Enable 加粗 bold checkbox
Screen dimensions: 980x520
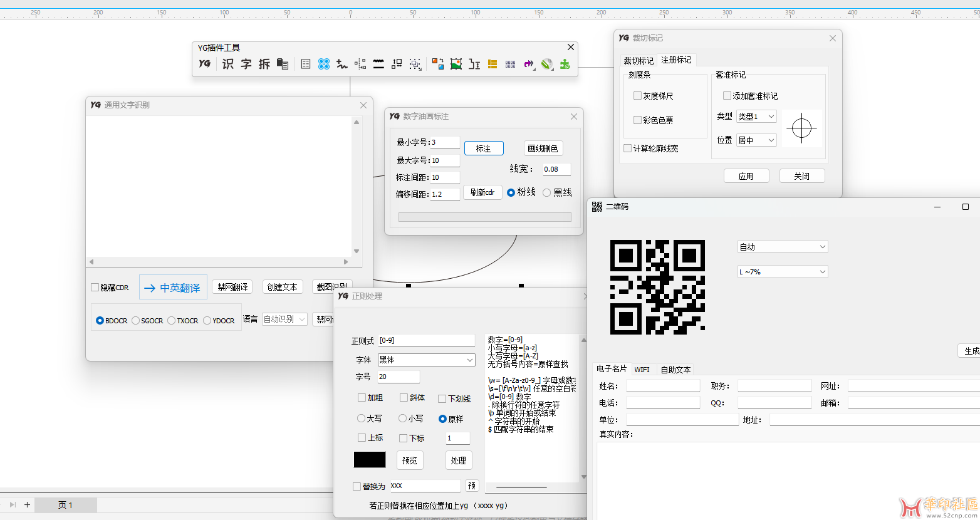coord(362,397)
